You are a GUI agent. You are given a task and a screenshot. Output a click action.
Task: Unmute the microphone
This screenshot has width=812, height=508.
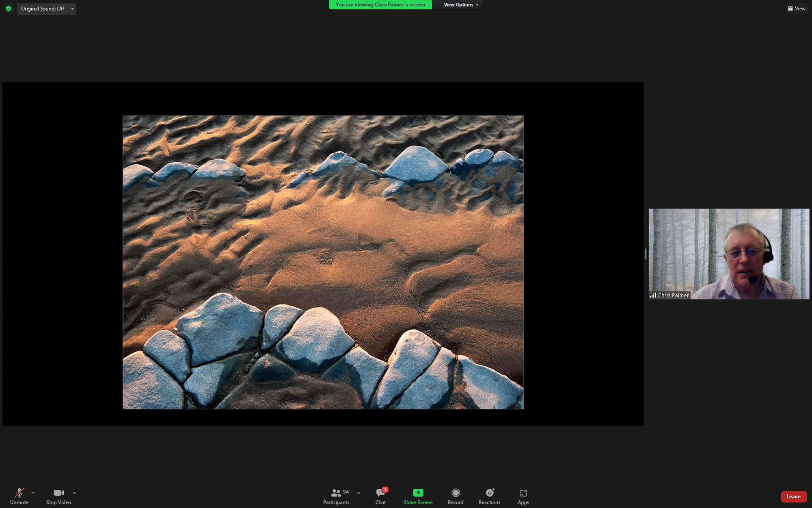[19, 496]
